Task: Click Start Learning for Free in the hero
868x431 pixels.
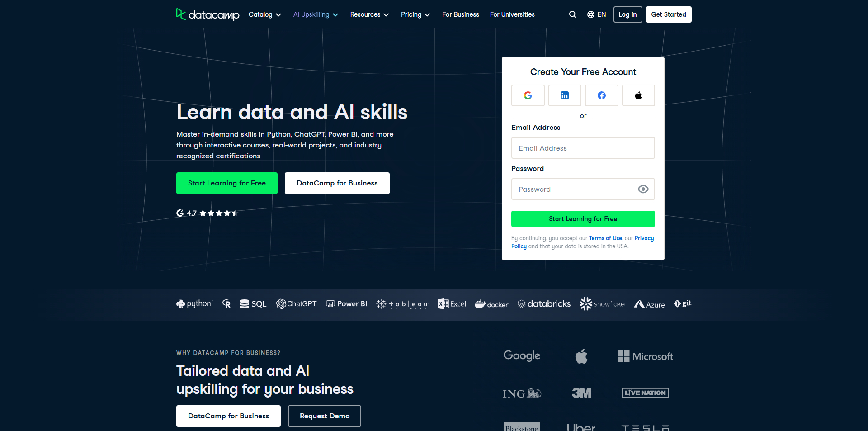Action: point(226,183)
